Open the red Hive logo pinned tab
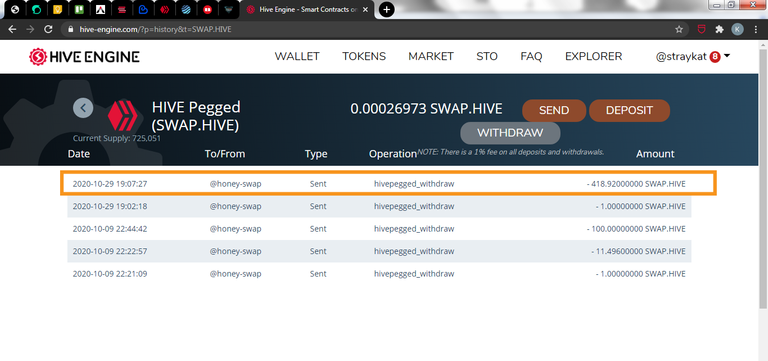 click(x=164, y=9)
